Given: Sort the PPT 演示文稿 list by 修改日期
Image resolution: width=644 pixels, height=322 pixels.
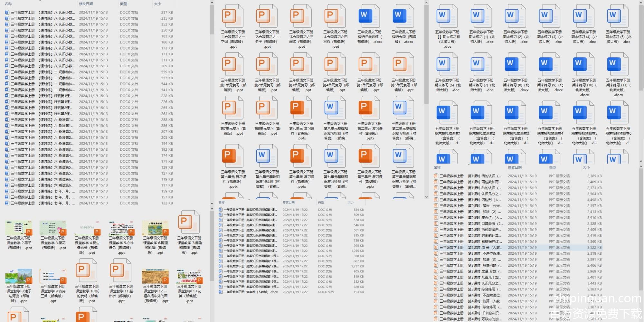Looking at the screenshot, I should [515, 167].
